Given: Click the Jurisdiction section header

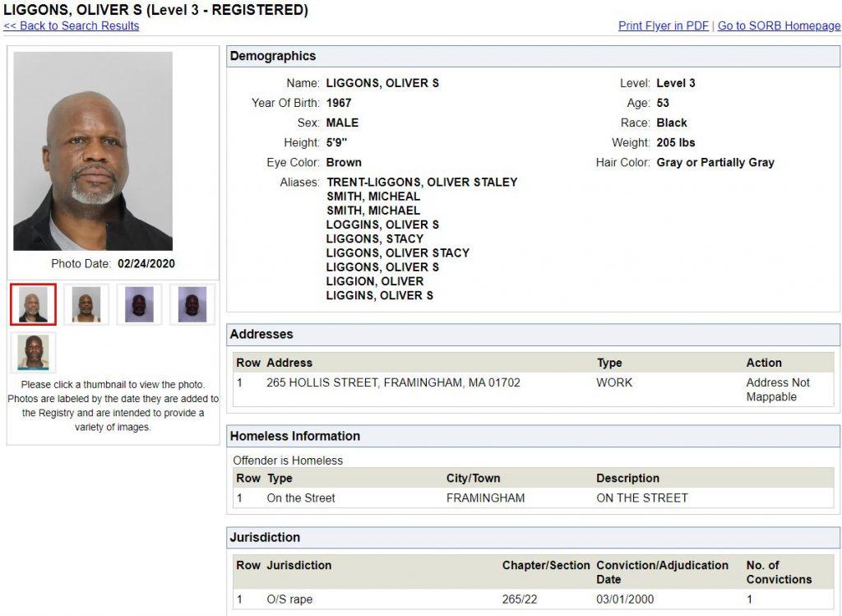Looking at the screenshot, I should coord(265,537).
